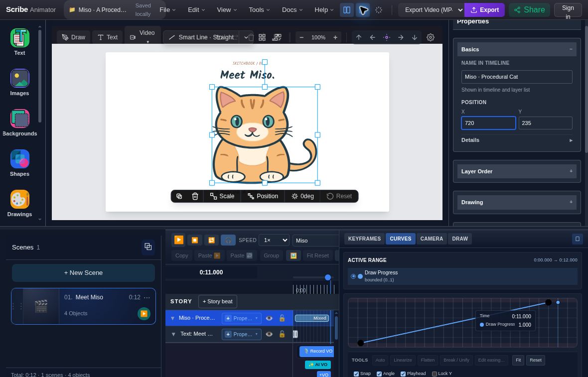The image size is (588, 377).
Task: Nudge object left with arrow icon
Action: point(372,37)
